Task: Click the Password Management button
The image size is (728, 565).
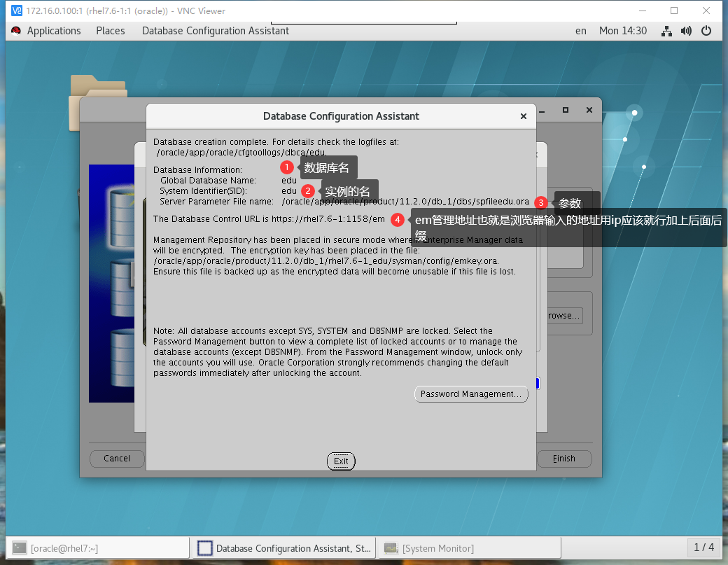Action: (x=471, y=394)
